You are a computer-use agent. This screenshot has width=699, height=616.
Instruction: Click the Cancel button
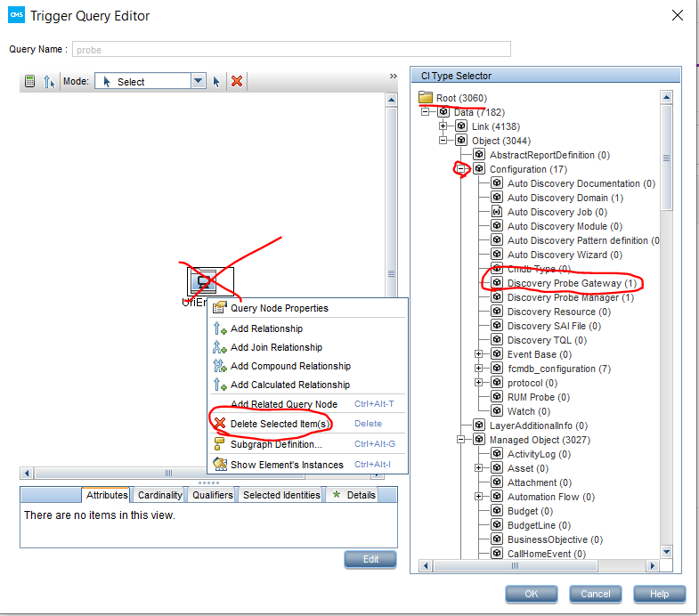pos(596,594)
